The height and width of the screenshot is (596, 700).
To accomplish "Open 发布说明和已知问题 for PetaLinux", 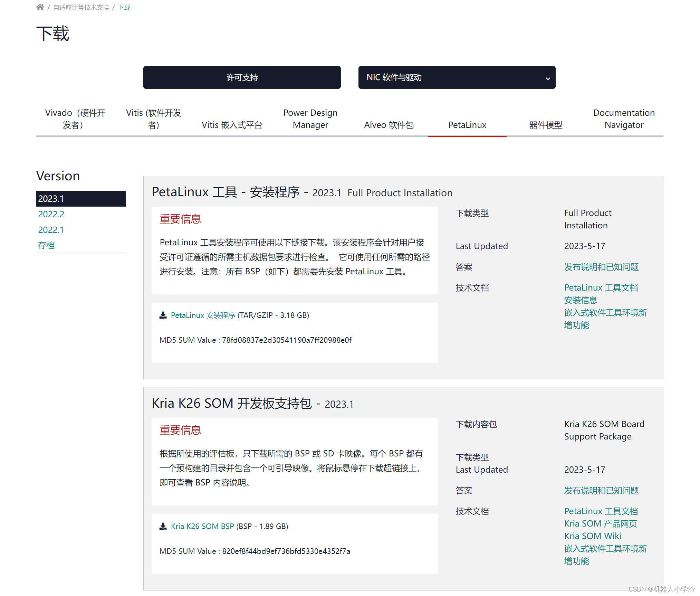I will pos(601,267).
